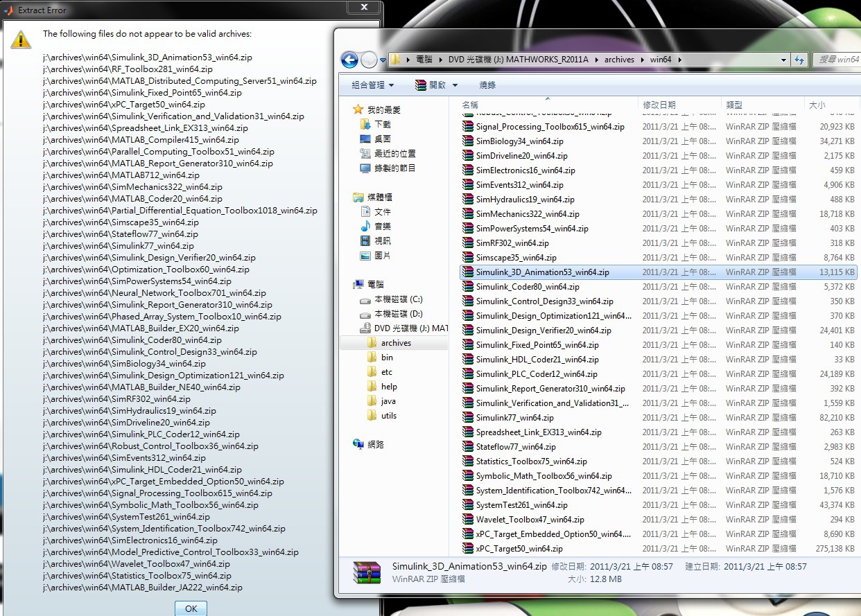This screenshot has width=861, height=616.
Task: Sort files by 修改日期 column header
Action: tap(659, 105)
